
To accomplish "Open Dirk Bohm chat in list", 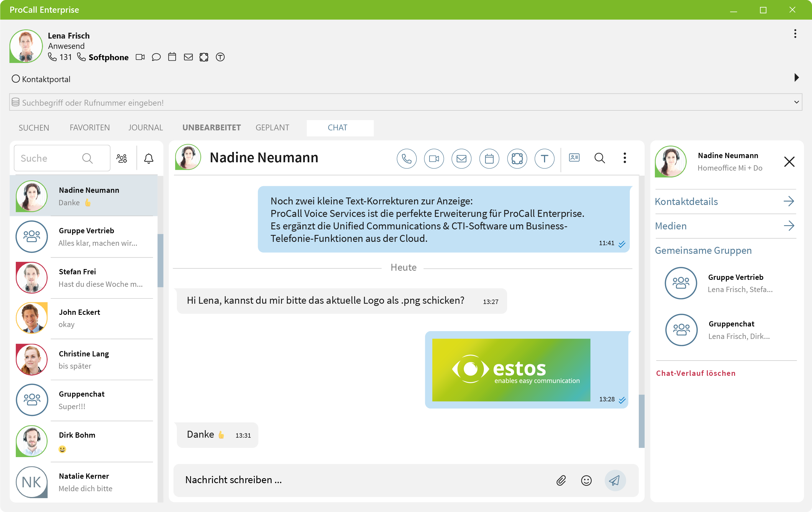I will coord(84,441).
